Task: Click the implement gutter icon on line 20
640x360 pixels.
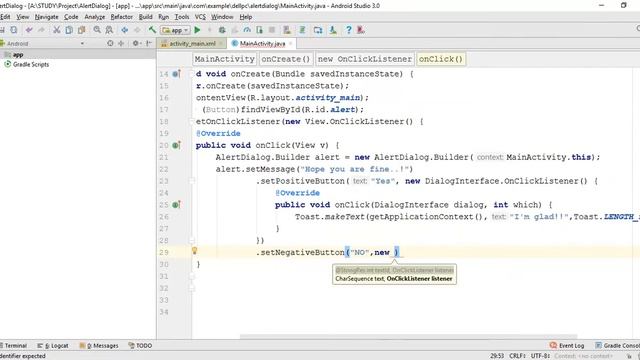Action: point(176,145)
